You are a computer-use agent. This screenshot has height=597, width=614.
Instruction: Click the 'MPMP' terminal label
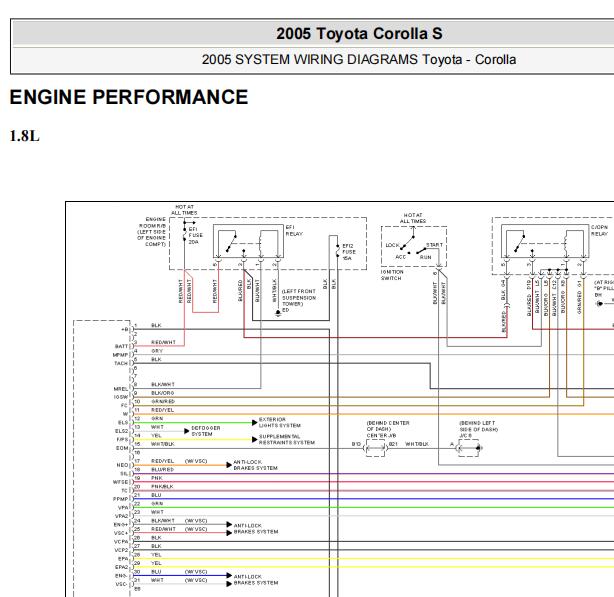120,355
